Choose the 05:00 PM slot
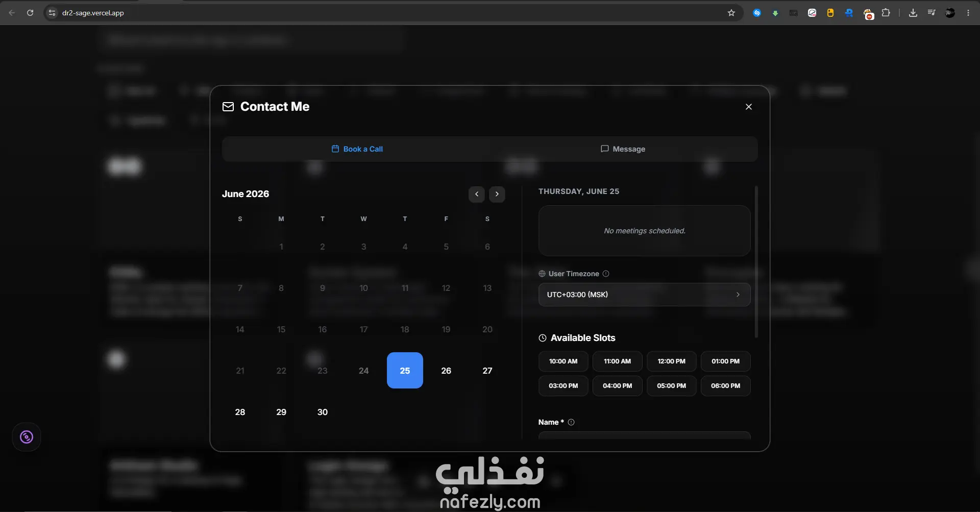 click(672, 386)
